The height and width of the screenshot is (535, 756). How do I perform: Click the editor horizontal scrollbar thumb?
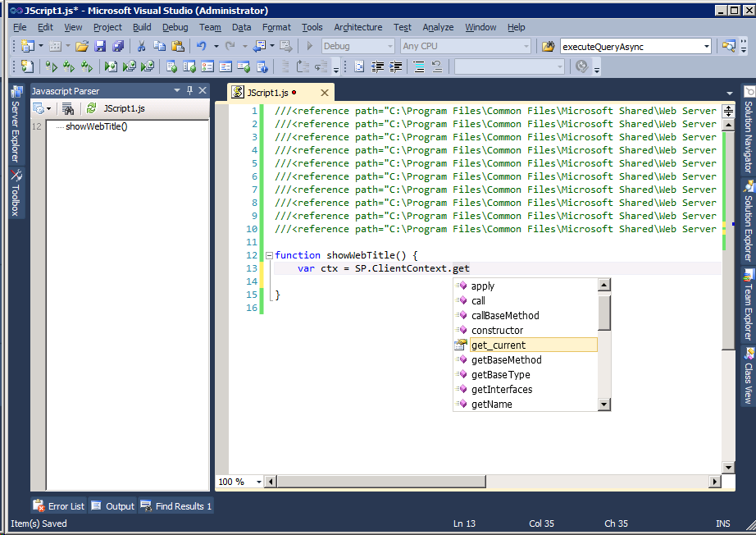(x=381, y=482)
